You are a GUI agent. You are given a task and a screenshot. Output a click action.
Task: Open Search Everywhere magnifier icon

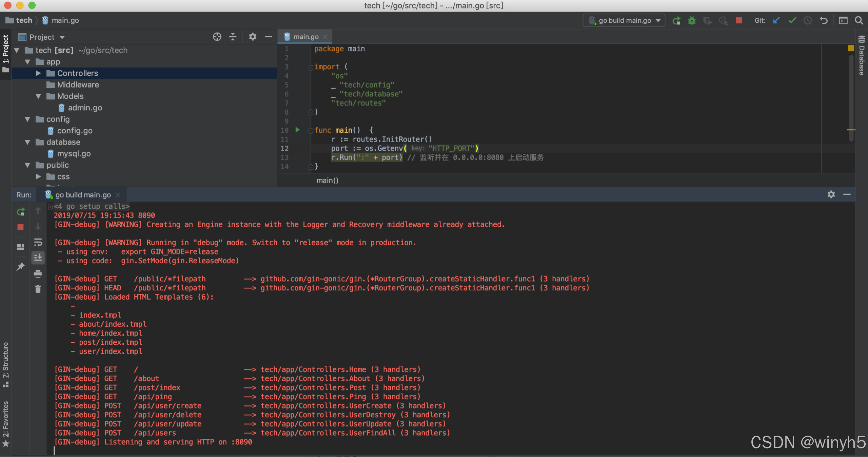[x=859, y=21]
